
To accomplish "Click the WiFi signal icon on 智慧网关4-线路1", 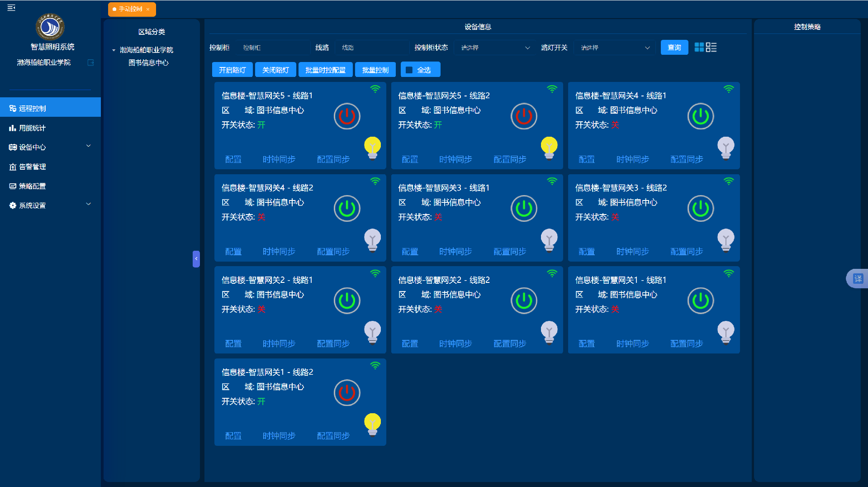I will [728, 89].
